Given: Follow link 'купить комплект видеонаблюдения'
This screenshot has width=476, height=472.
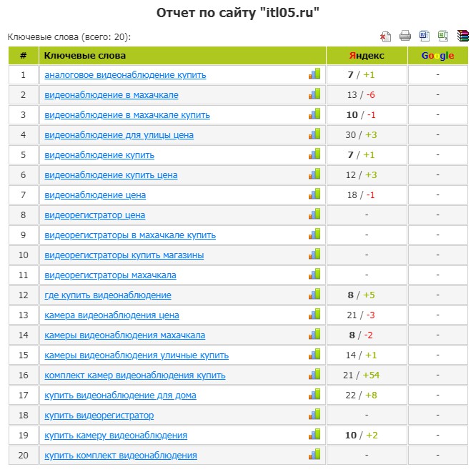Looking at the screenshot, I should 121,456.
